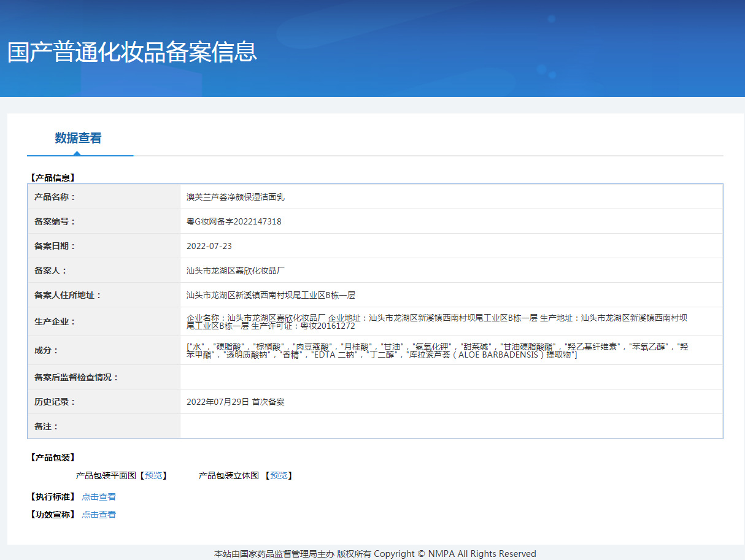Click the filing date 2022-07-23
This screenshot has width=745, height=560.
(x=209, y=246)
